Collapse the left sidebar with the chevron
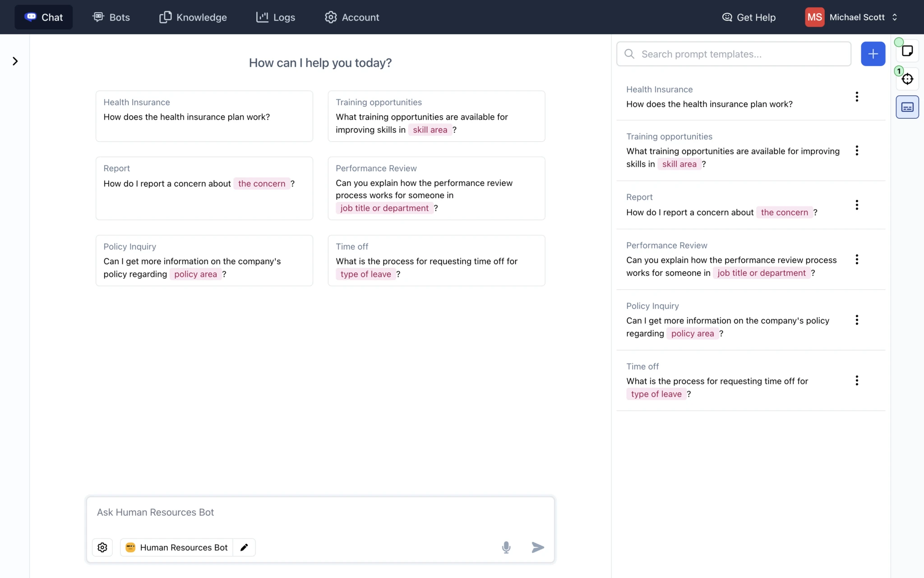924x578 pixels. [15, 61]
